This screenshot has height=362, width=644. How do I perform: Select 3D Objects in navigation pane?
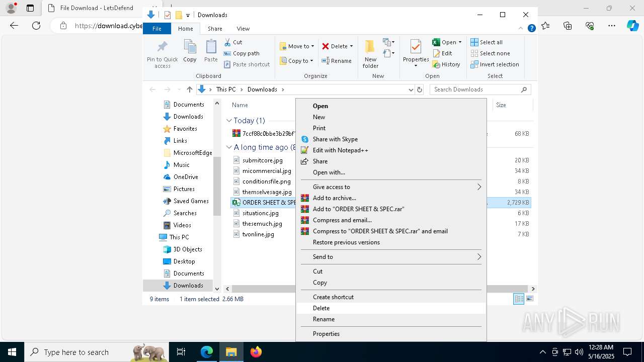188,249
